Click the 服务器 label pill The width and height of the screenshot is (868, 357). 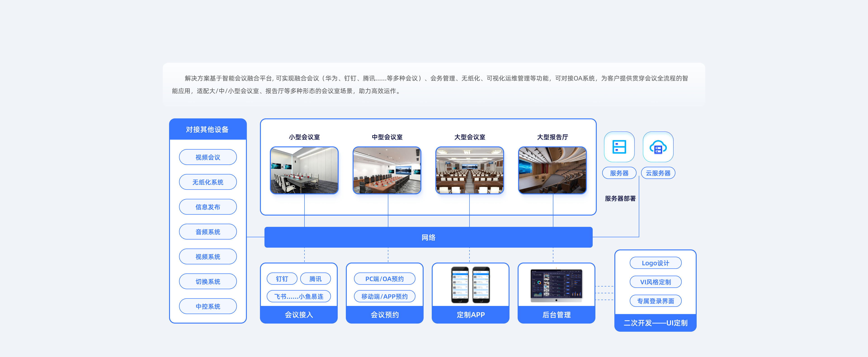coord(619,173)
